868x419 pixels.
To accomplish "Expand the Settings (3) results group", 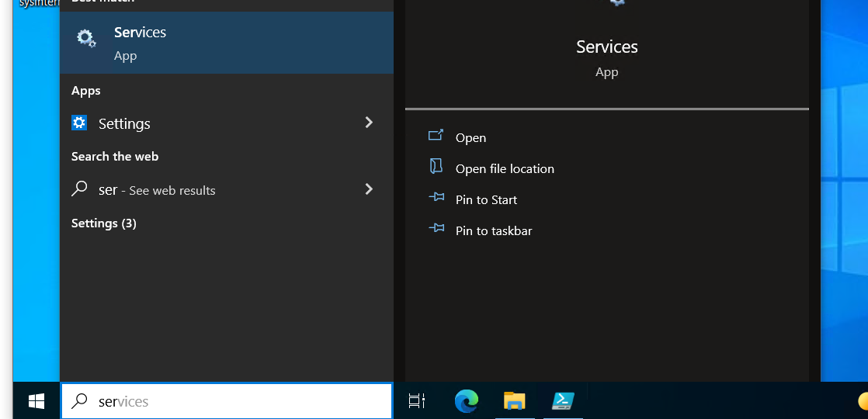I will click(x=104, y=223).
